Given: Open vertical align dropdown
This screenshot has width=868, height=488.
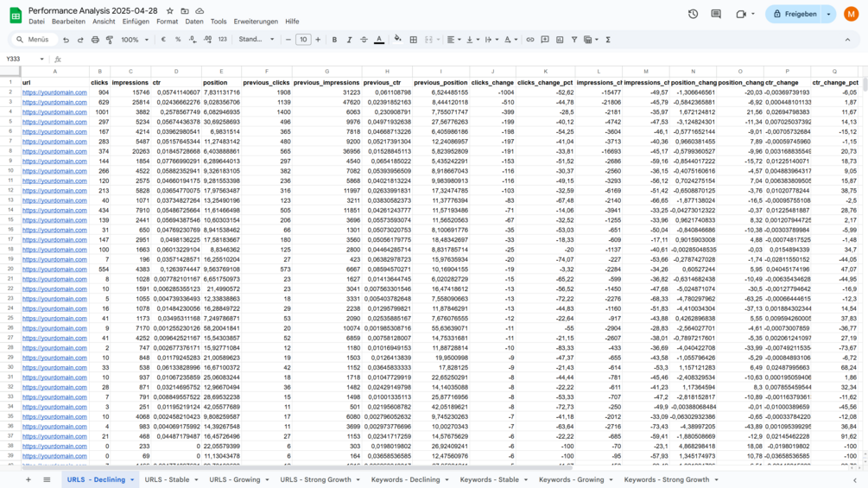Looking at the screenshot, I should tap(472, 40).
